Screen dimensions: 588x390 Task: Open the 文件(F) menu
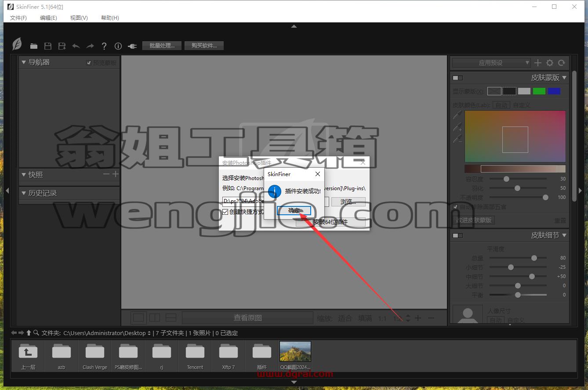click(x=18, y=18)
